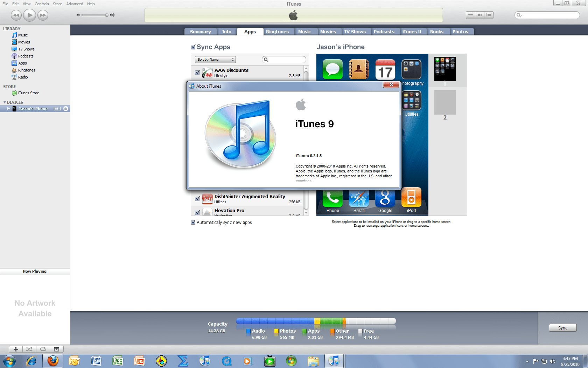
Task: Select the Safari dock icon
Action: pos(359,199)
